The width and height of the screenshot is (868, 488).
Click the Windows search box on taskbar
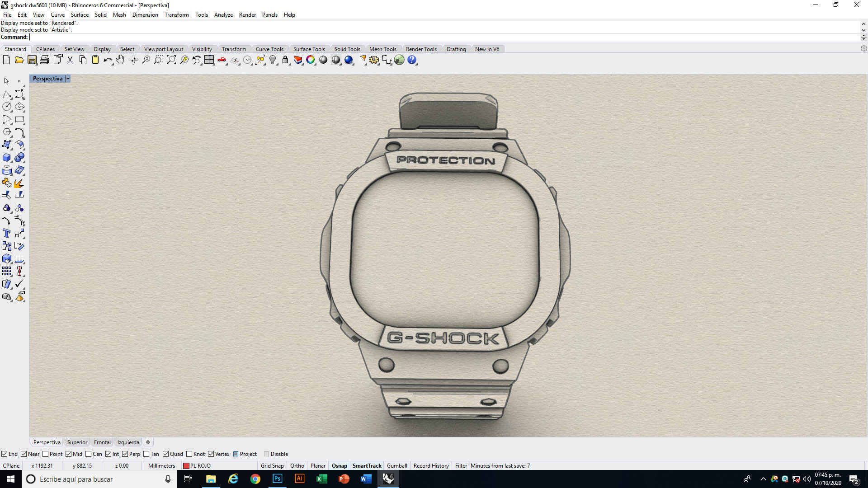point(99,479)
